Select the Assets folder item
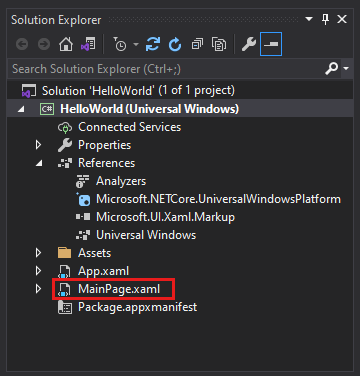 [94, 253]
